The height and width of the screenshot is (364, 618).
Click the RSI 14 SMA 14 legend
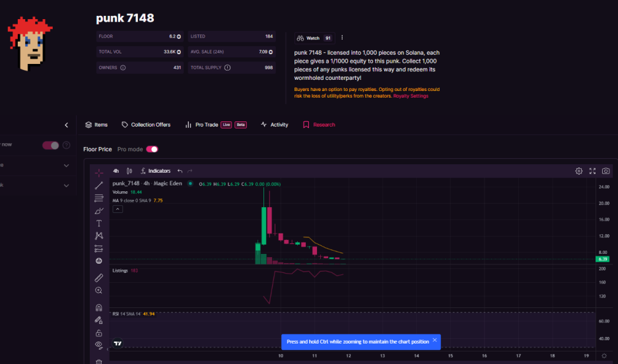tap(133, 314)
